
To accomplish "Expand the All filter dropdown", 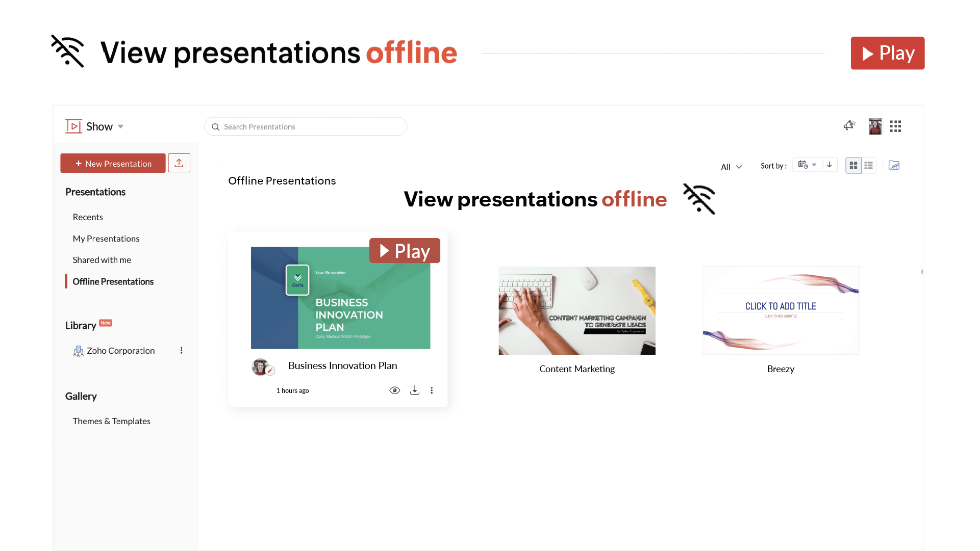I will (731, 166).
